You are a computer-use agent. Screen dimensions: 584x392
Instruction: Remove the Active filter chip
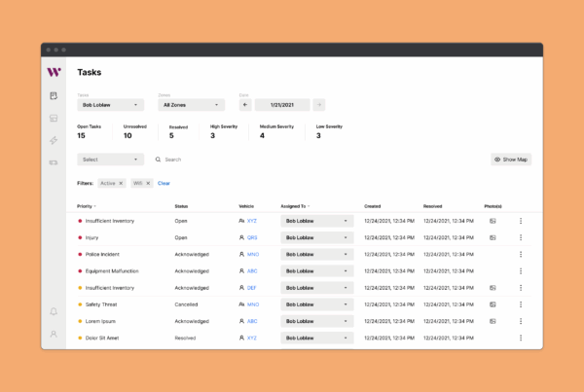coord(121,183)
